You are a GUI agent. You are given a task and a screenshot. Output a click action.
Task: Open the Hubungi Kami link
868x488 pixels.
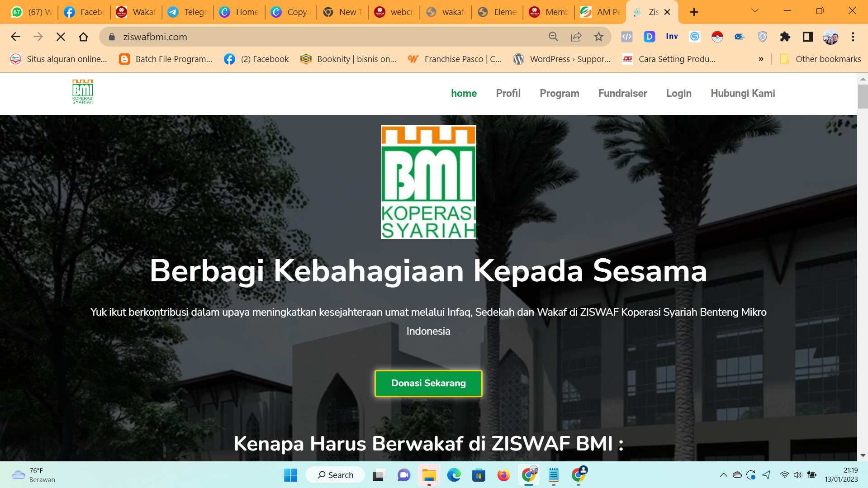(x=742, y=93)
